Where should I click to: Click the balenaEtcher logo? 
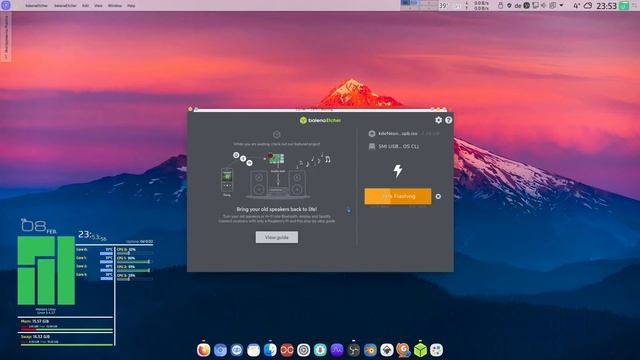320,120
